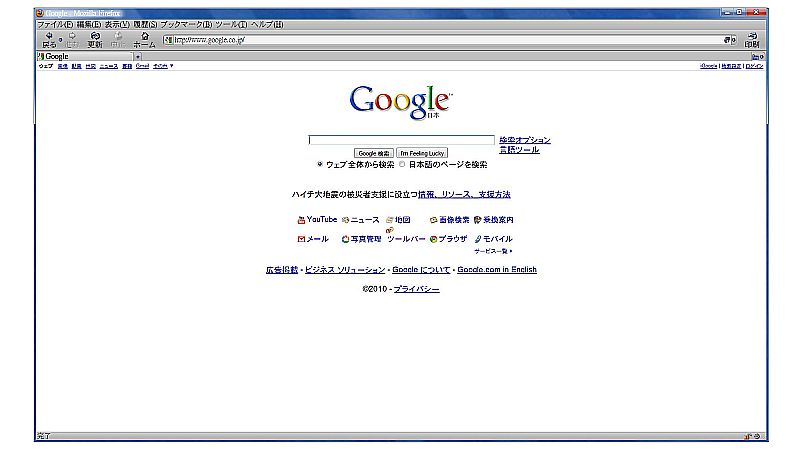Open the ツール(T) menu
Image resolution: width=800 pixels, height=450 pixels.
(231, 24)
